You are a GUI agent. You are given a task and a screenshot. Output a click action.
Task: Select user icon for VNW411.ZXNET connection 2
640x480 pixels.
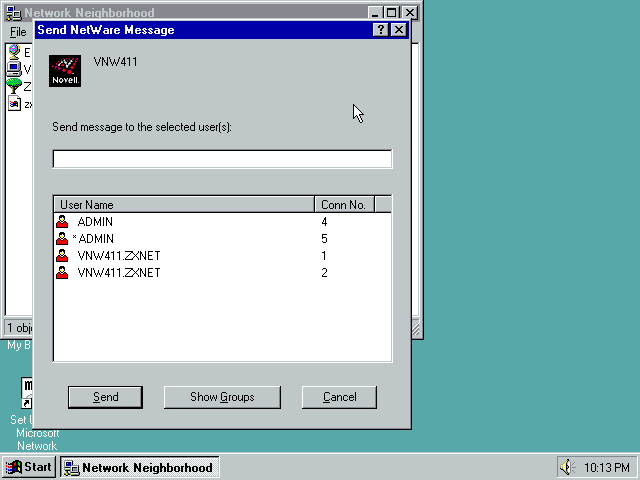(x=62, y=273)
